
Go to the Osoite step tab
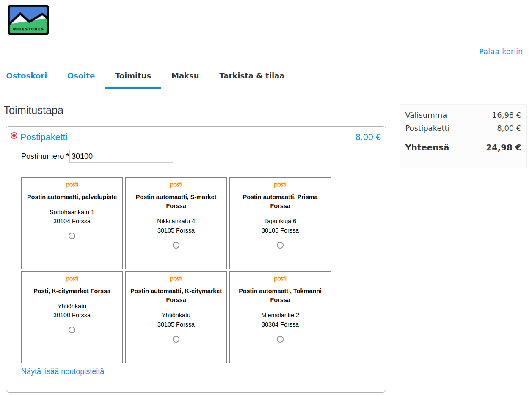81,76
